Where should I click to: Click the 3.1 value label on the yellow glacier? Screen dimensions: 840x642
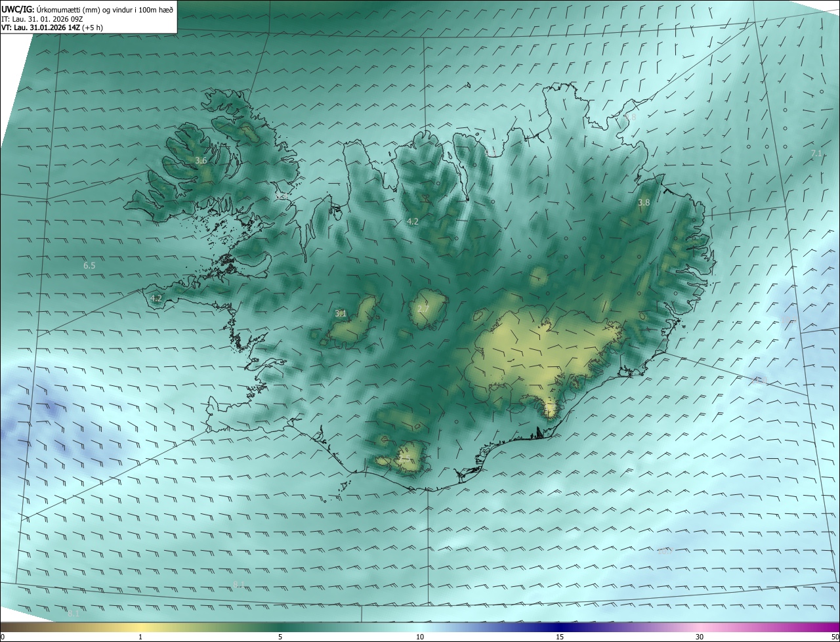(341, 313)
